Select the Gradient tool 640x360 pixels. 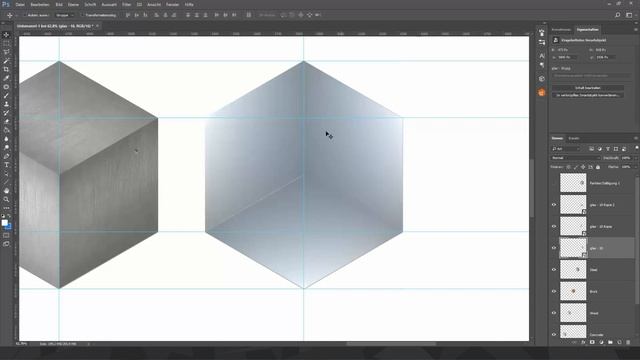pyautogui.click(x=6, y=130)
